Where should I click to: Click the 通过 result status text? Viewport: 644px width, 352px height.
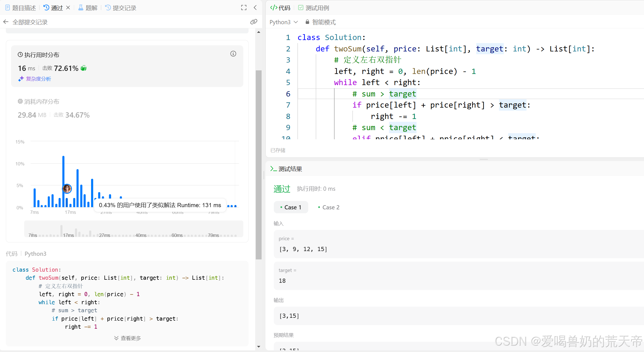[282, 189]
